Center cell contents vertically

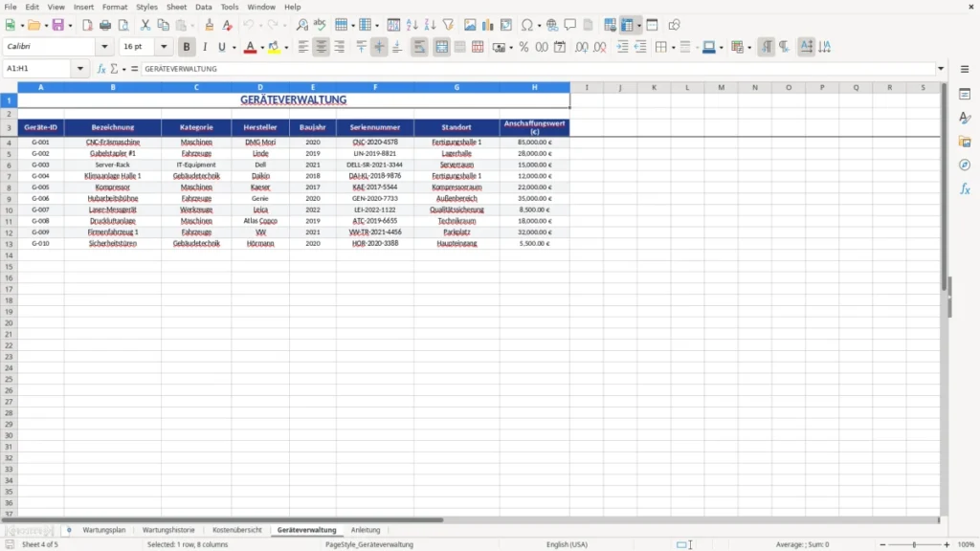379,47
